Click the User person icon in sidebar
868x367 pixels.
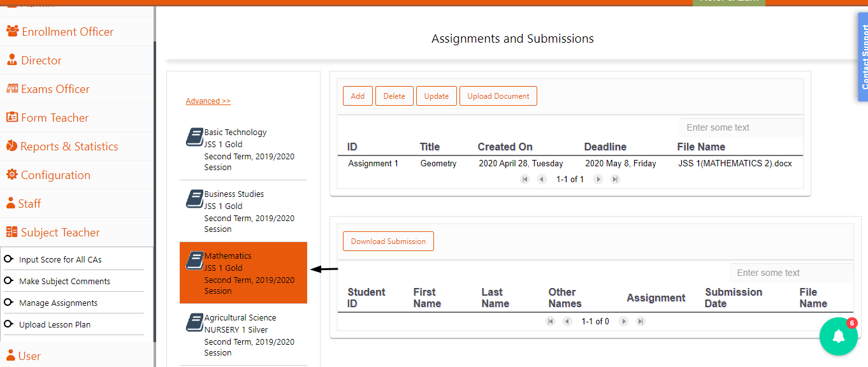coord(11,356)
